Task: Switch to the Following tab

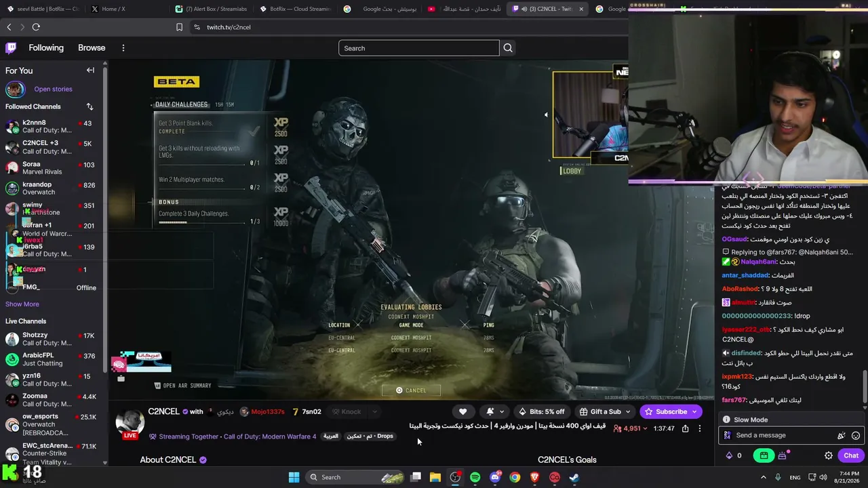Action: click(x=46, y=48)
